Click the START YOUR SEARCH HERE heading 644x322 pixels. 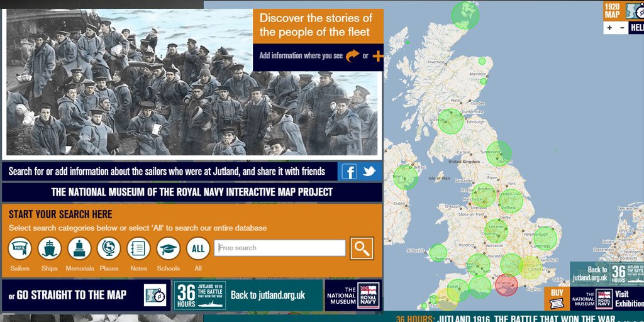[60, 214]
